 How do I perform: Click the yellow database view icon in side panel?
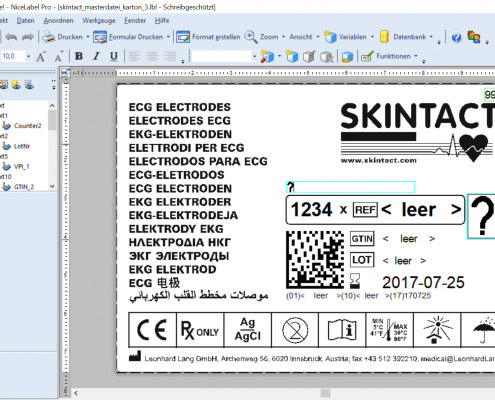[x=16, y=85]
